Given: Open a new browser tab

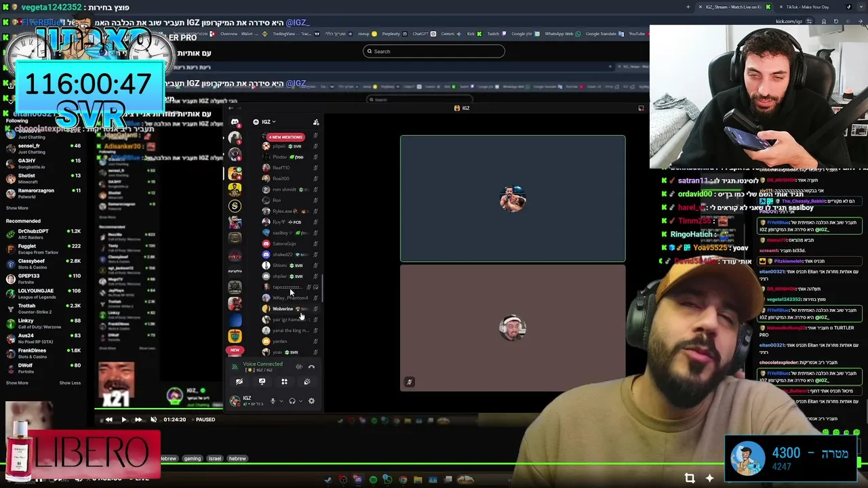Looking at the screenshot, I should click(x=688, y=7).
